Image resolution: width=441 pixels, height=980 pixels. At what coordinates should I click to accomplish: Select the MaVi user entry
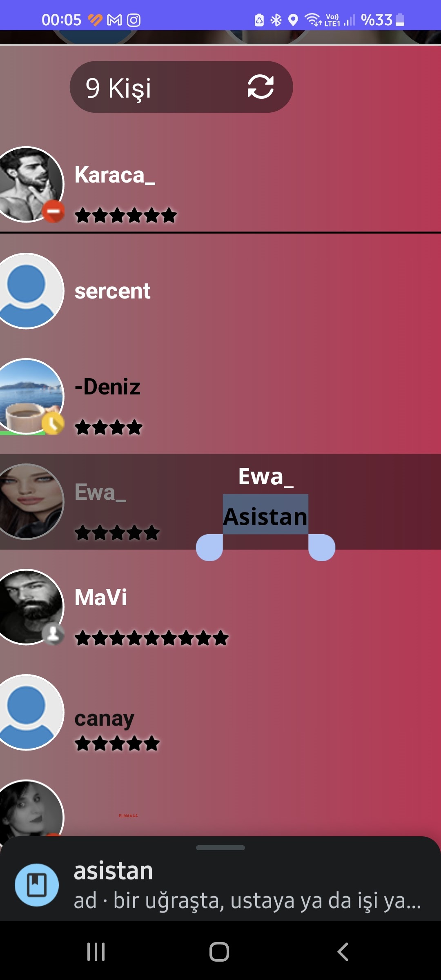point(220,608)
